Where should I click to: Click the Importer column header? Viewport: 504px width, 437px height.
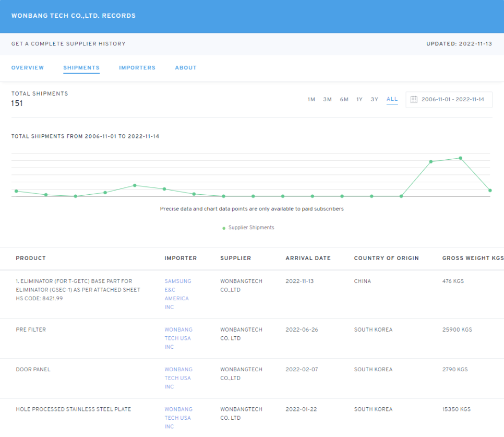(181, 258)
